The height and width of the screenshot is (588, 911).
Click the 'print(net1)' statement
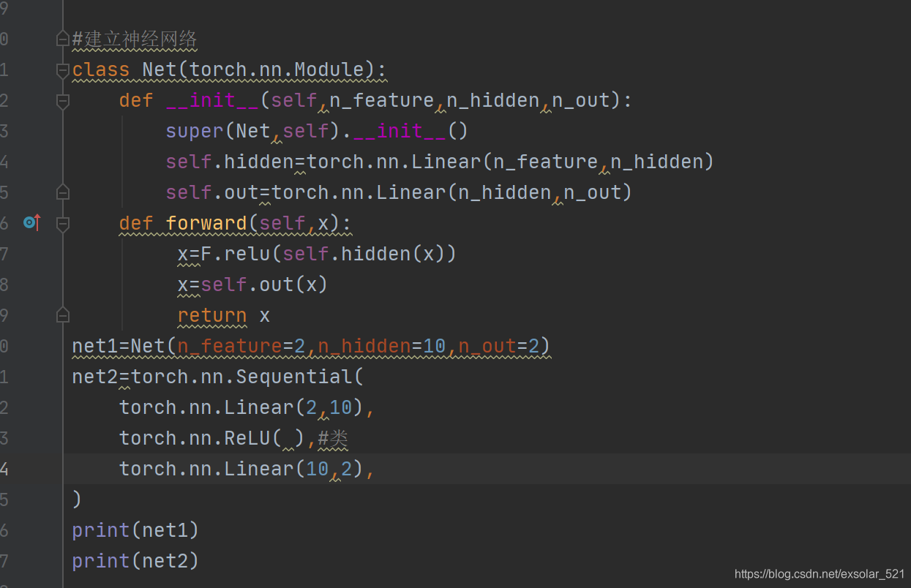click(x=136, y=530)
